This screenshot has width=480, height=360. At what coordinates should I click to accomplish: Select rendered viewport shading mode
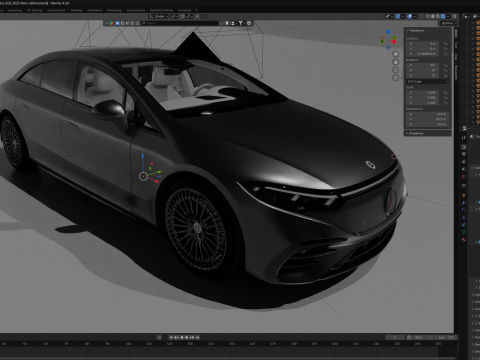pos(443,16)
